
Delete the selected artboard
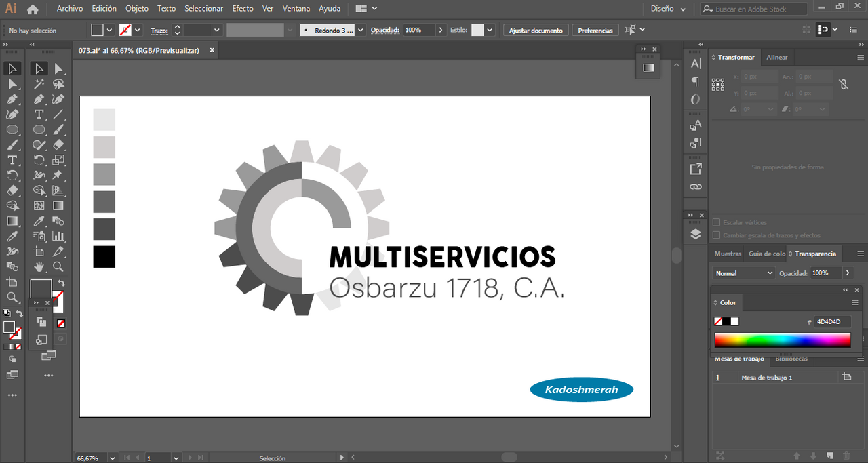click(x=846, y=456)
